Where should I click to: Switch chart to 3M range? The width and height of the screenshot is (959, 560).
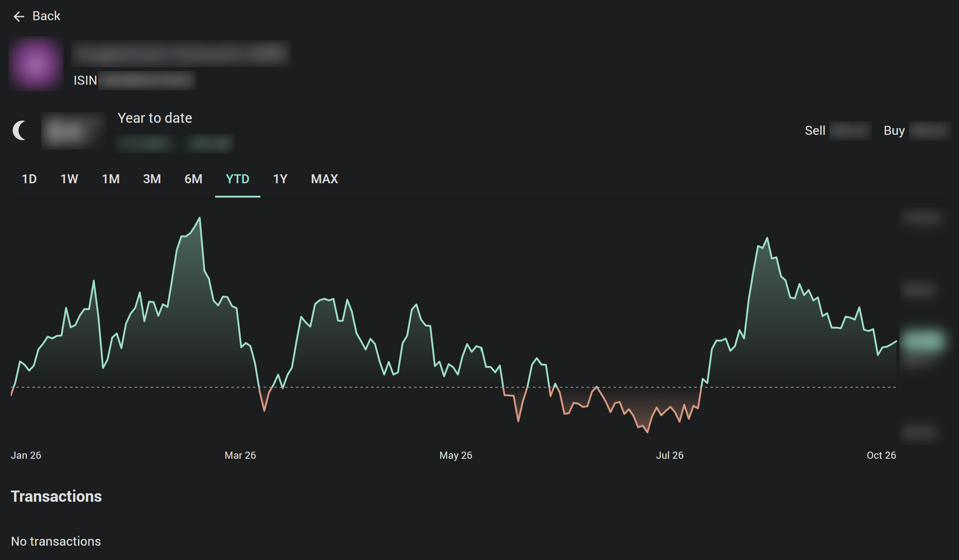tap(152, 179)
